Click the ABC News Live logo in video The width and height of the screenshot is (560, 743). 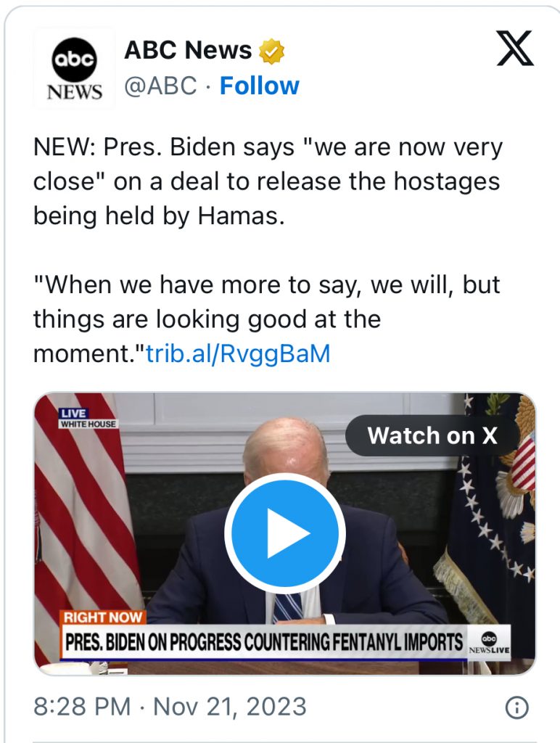coord(489,643)
